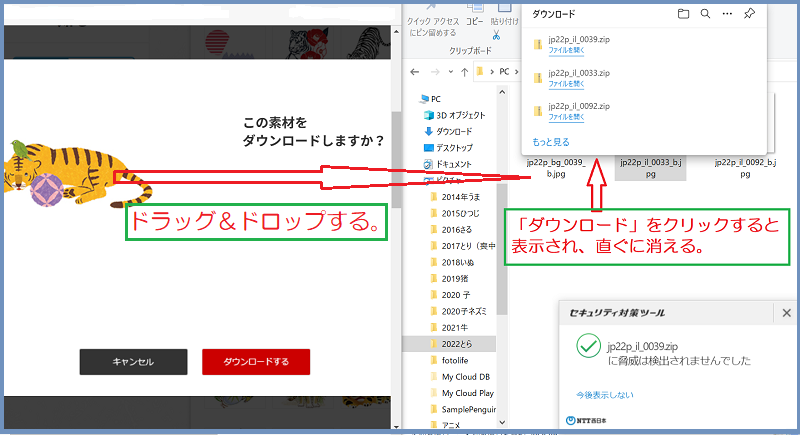Click the jp22p_il_0092.zip file icon

click(x=538, y=111)
